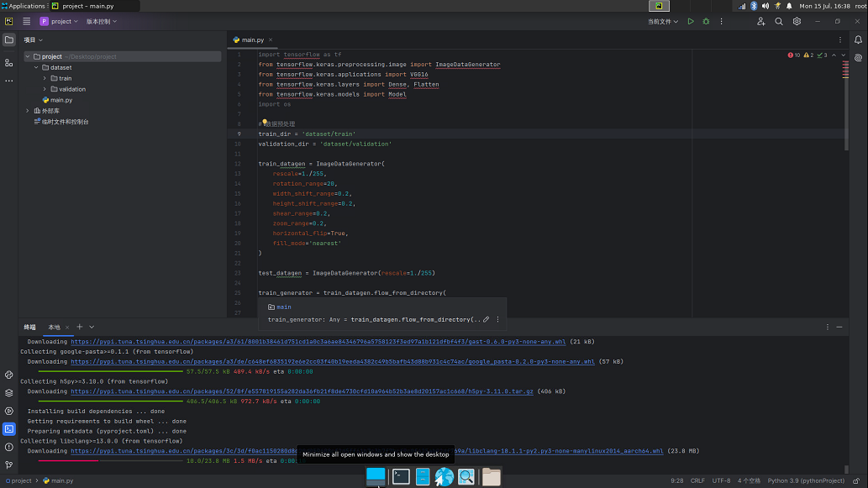The width and height of the screenshot is (868, 488).
Task: Select the main.py editor tab
Action: click(252, 39)
